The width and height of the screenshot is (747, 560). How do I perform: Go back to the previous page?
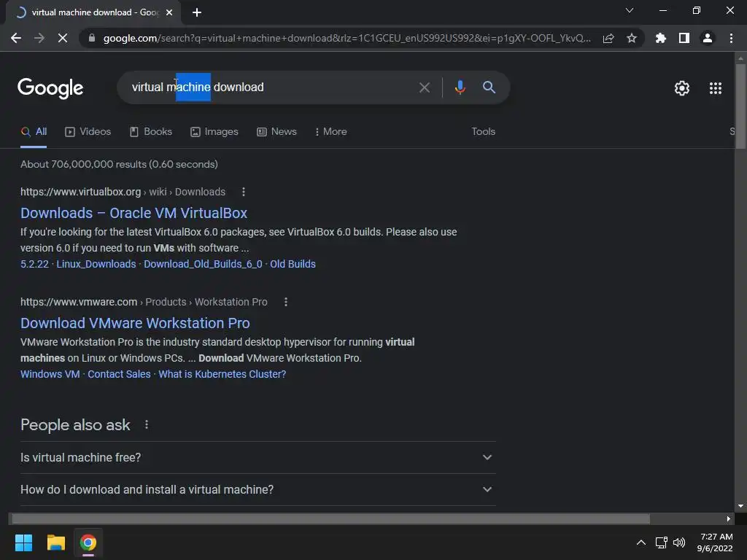tap(16, 38)
